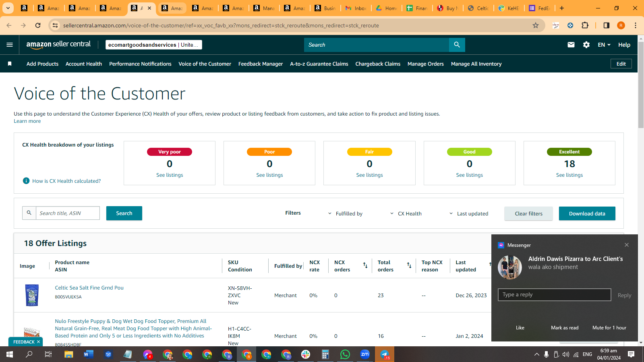
Task: Open the hamburger navigation menu
Action: pos(10,45)
